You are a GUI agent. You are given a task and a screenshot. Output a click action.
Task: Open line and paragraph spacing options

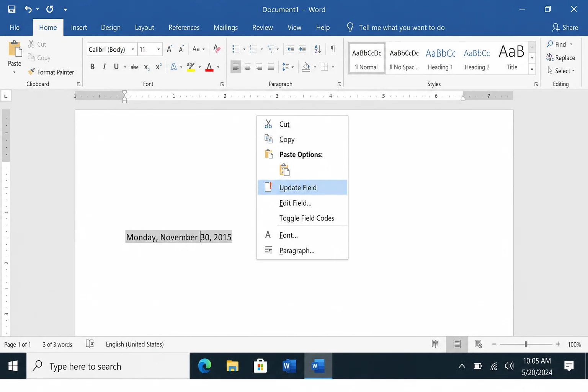[x=288, y=67]
